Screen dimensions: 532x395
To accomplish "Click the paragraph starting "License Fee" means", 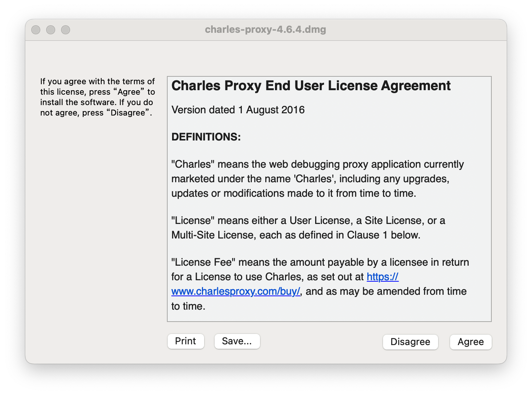I will tap(320, 284).
